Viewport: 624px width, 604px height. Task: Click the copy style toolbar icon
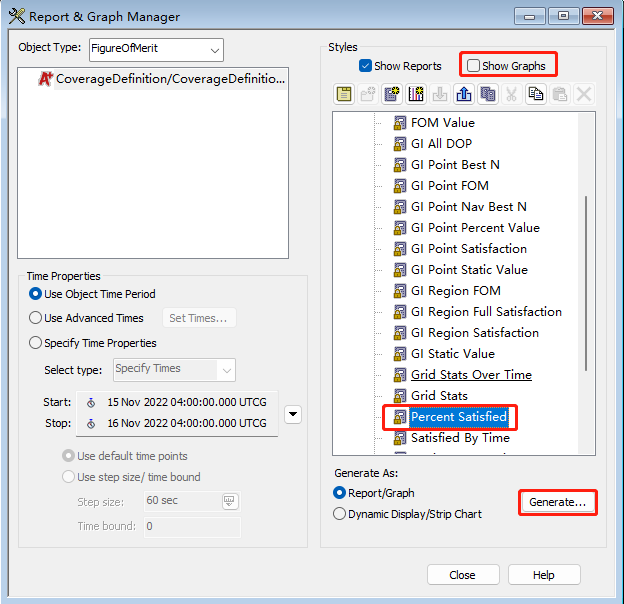tap(536, 94)
